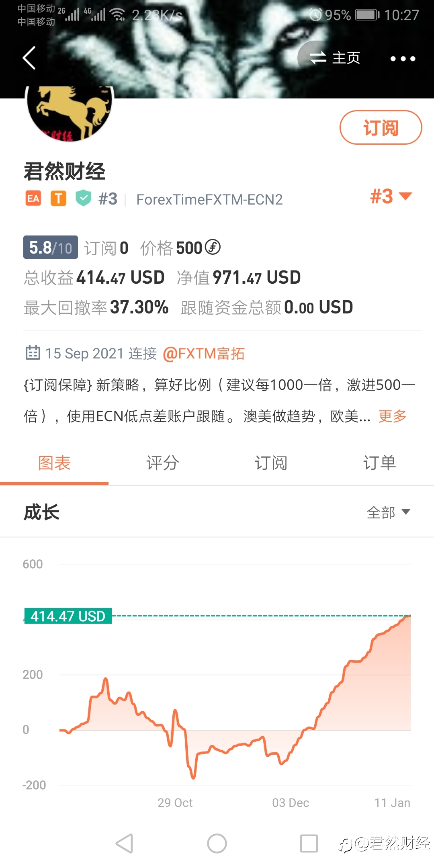Tap the Android recent apps square
The width and height of the screenshot is (434, 868).
[309, 843]
